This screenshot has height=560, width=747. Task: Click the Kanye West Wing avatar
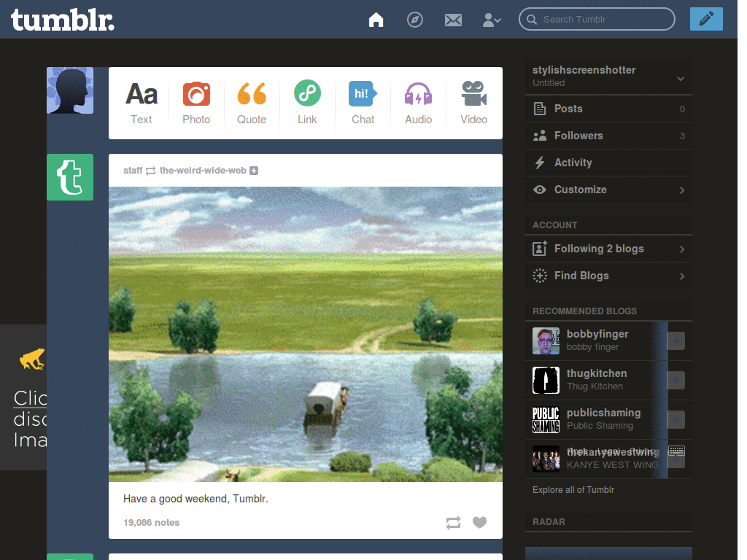point(546,459)
